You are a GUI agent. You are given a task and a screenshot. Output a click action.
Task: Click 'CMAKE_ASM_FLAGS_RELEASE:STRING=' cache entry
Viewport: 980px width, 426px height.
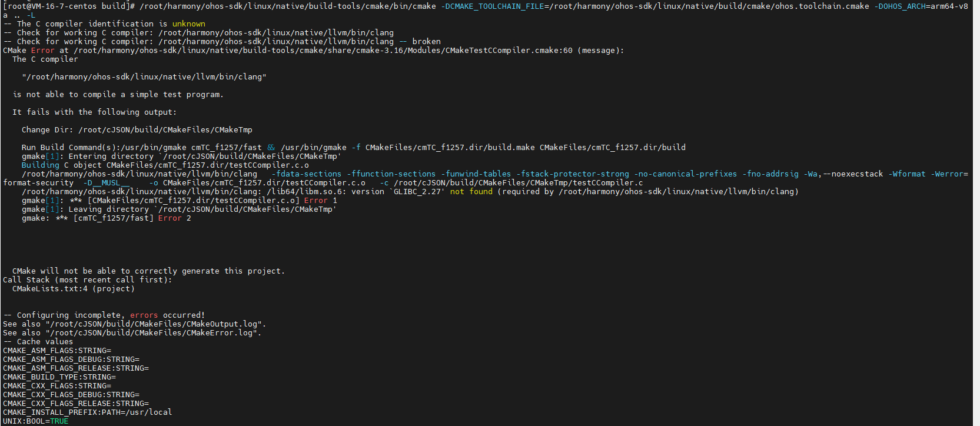click(x=76, y=368)
